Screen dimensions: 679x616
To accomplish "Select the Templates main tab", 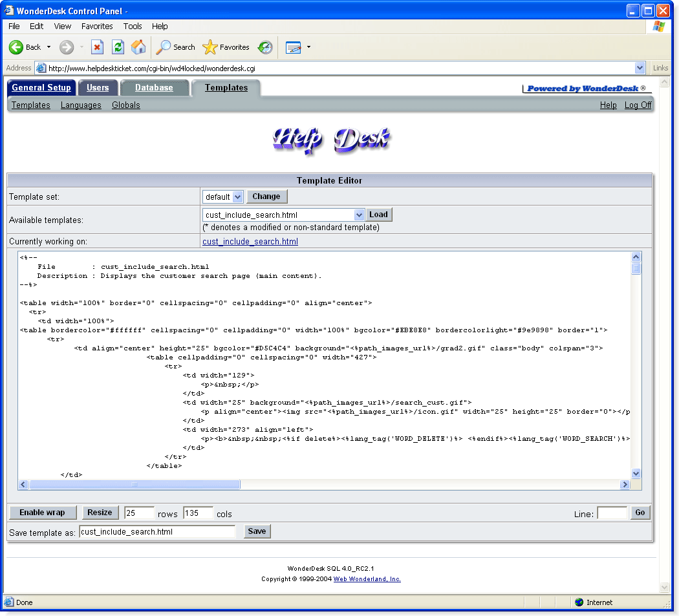I will [226, 87].
